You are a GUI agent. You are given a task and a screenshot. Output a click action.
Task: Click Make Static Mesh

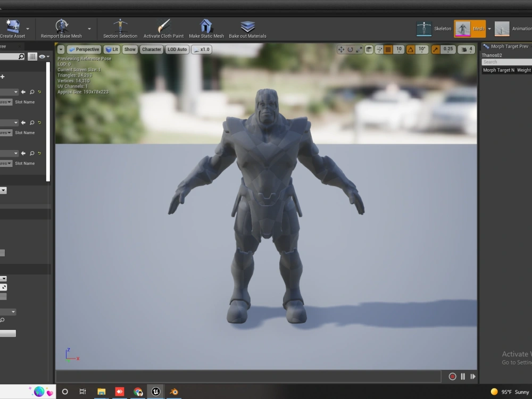pyautogui.click(x=206, y=29)
